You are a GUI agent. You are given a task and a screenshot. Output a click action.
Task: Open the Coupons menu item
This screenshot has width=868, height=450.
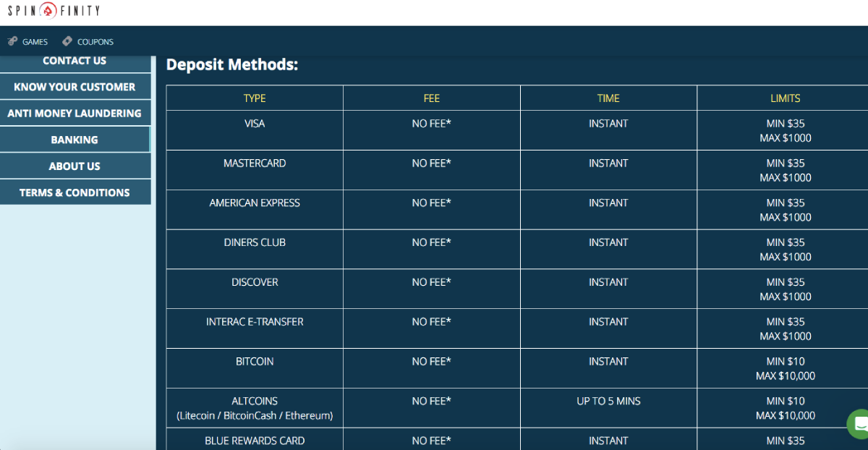95,42
